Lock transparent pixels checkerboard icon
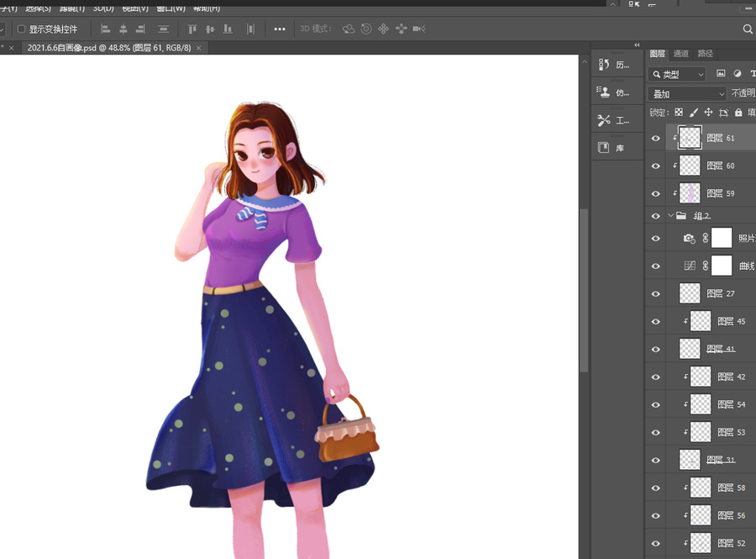Screen dimensions: 756x559 (x=679, y=113)
